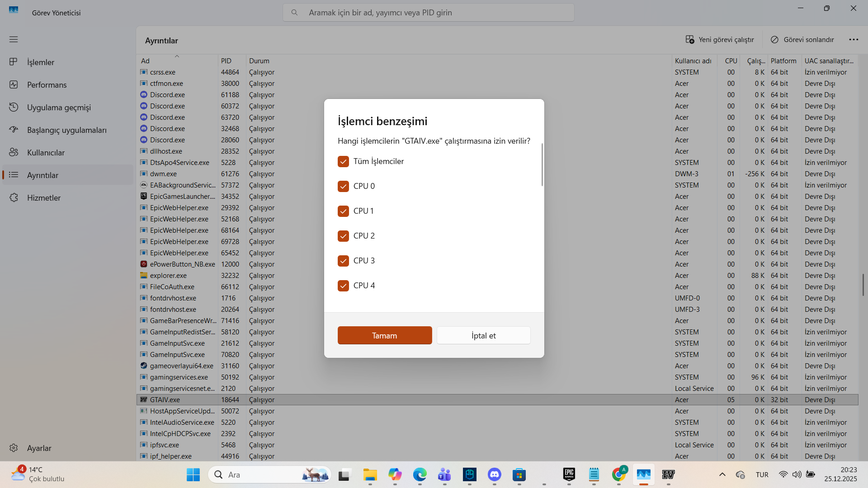Image resolution: width=868 pixels, height=488 pixels.
Task: Uncheck the CPU 0 checkbox
Action: pos(343,186)
